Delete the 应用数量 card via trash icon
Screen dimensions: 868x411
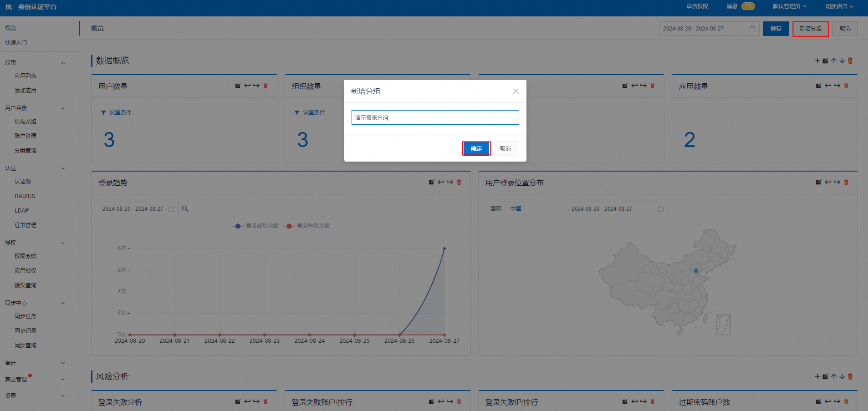(846, 86)
